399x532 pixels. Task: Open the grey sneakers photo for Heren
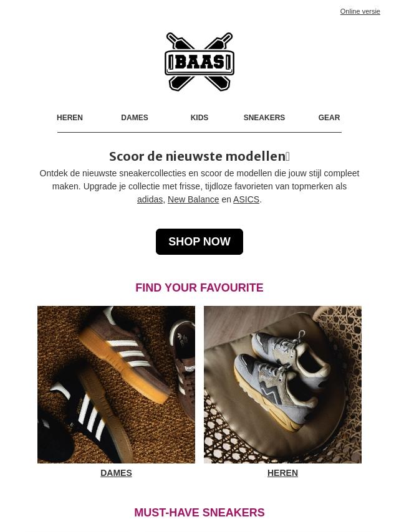tap(282, 384)
